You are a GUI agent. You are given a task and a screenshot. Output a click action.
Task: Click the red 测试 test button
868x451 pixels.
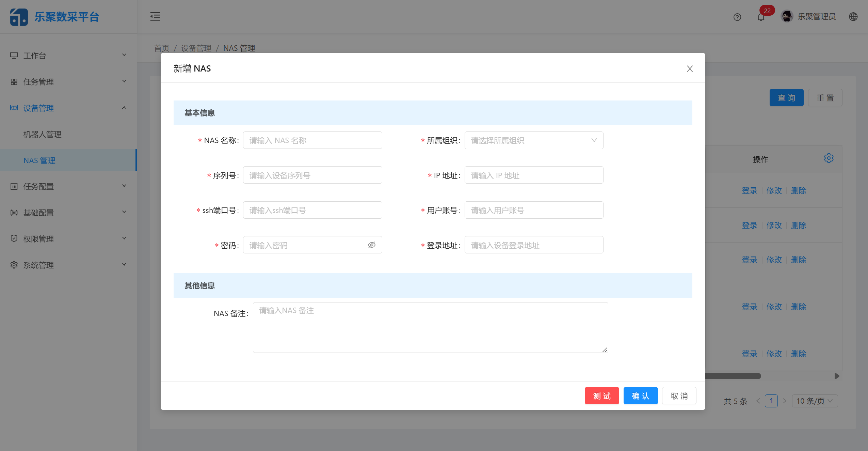click(601, 395)
